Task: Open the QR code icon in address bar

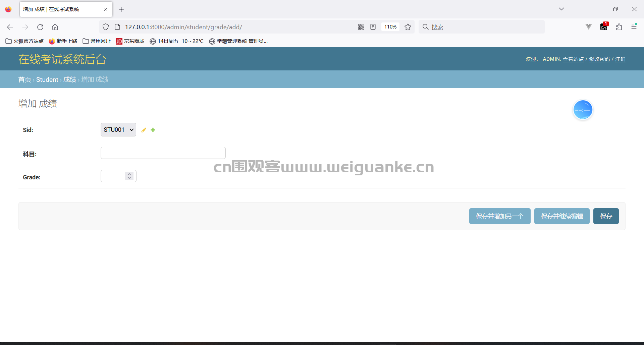Action: [361, 27]
